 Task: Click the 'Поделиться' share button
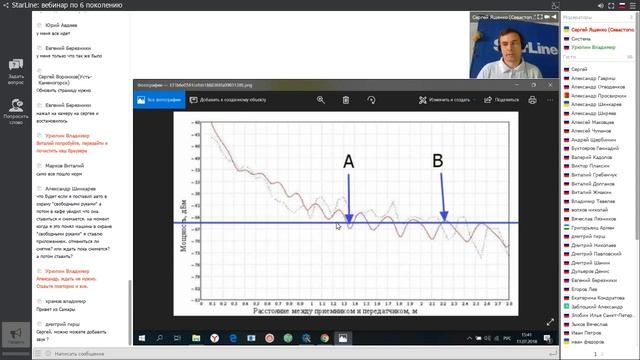[502, 100]
